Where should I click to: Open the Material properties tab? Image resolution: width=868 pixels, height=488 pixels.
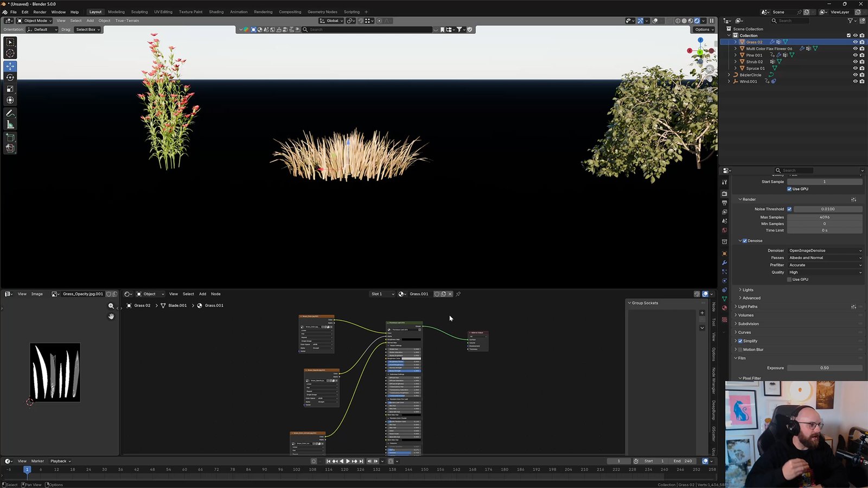pyautogui.click(x=724, y=307)
